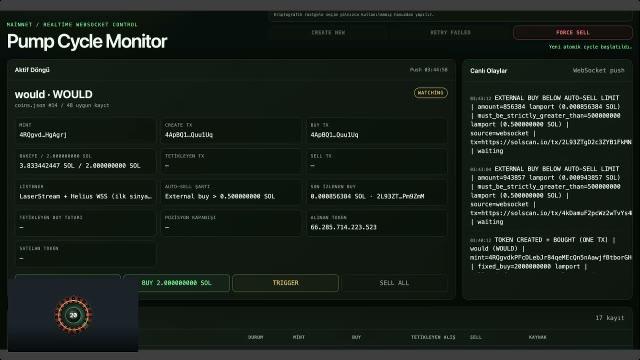Viewport: 640px width, 360px height.
Task: Click the BUY column header in table
Action: click(x=356, y=337)
